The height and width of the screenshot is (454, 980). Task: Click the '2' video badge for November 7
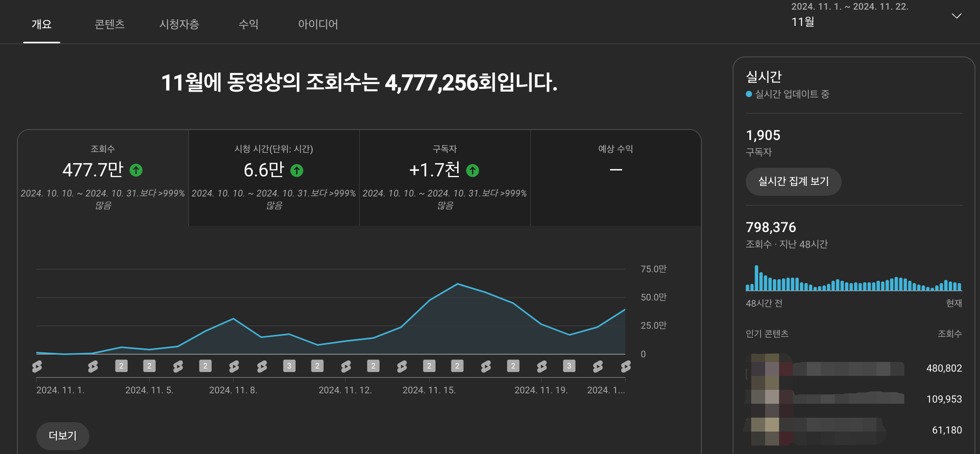(x=205, y=366)
